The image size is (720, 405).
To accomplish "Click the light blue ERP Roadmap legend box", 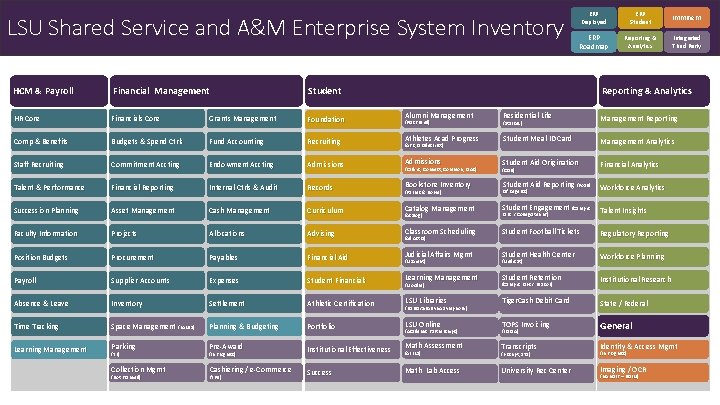I will point(594,42).
